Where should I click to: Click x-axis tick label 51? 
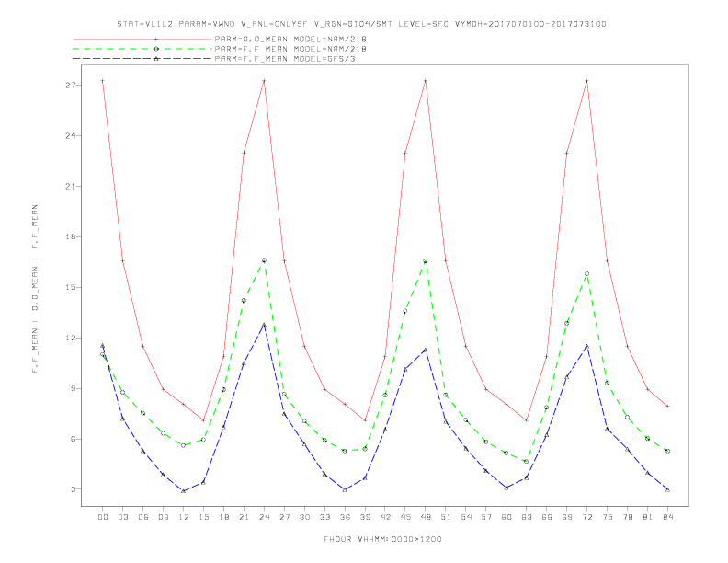446,517
